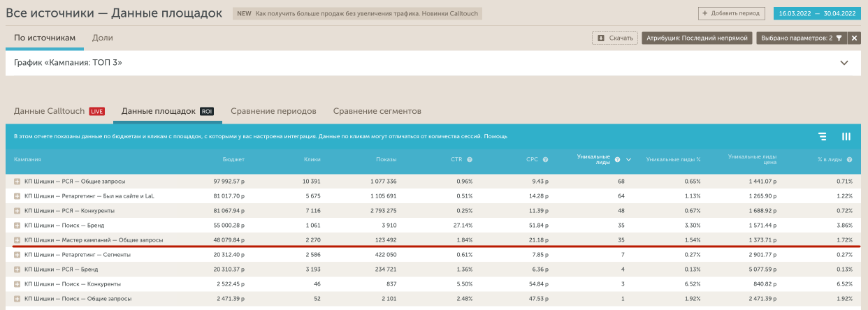Clear selected parameters with the X button

tap(853, 38)
